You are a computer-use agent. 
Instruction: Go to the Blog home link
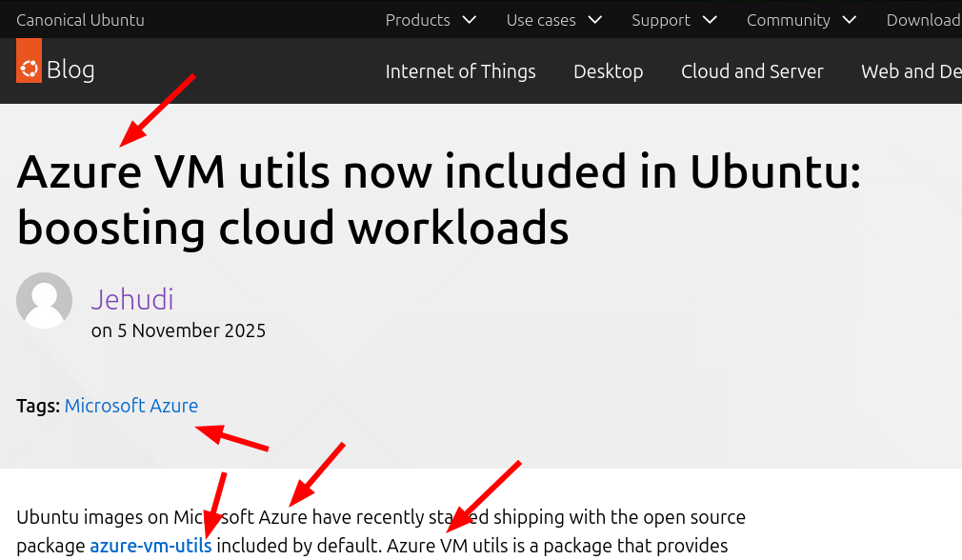pos(70,70)
